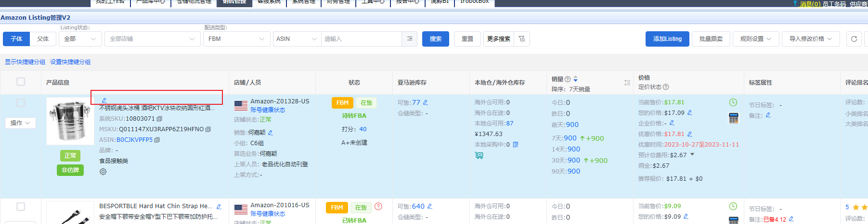Expand 导入修改价格 dropdown

[x=811, y=39]
